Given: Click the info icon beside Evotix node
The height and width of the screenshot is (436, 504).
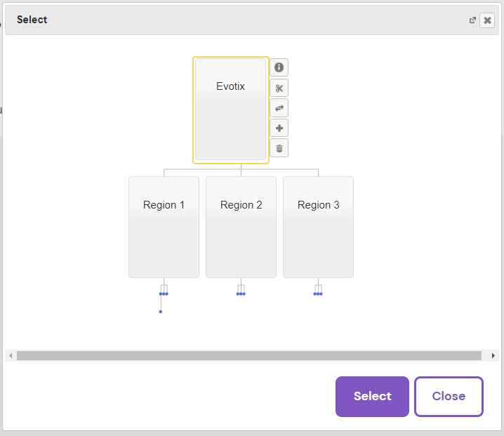Looking at the screenshot, I should coord(279,67).
